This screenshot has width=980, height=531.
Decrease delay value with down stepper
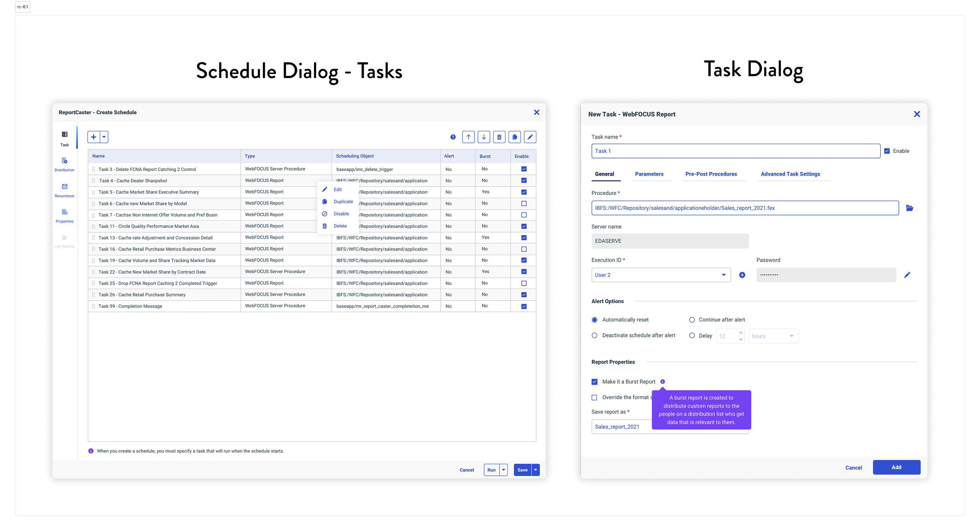tap(740, 339)
